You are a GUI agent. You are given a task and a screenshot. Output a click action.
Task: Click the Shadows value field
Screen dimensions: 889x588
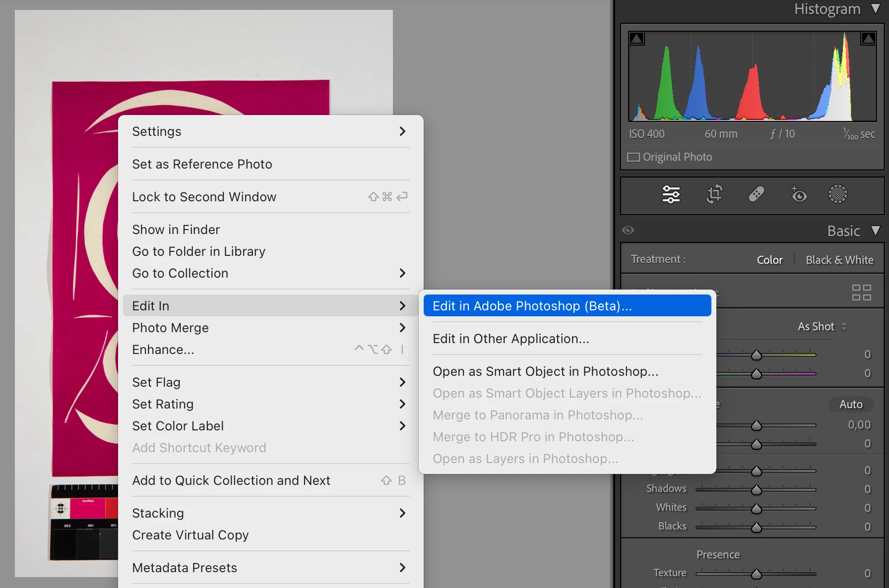coord(868,489)
